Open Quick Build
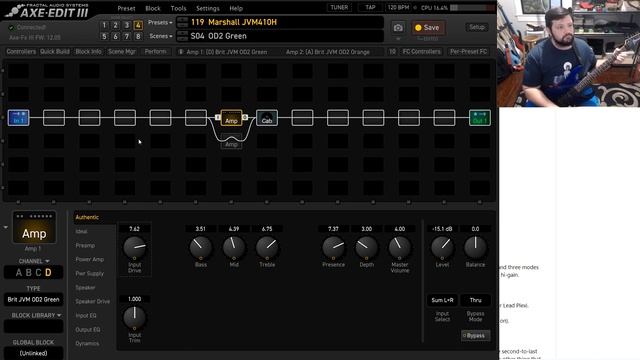The height and width of the screenshot is (360, 640). point(55,52)
